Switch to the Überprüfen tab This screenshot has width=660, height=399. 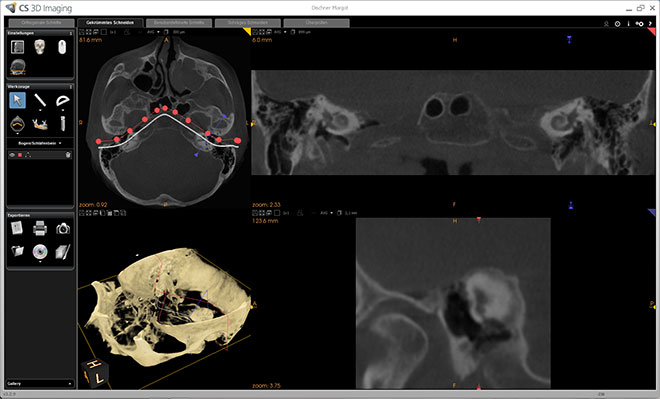317,23
